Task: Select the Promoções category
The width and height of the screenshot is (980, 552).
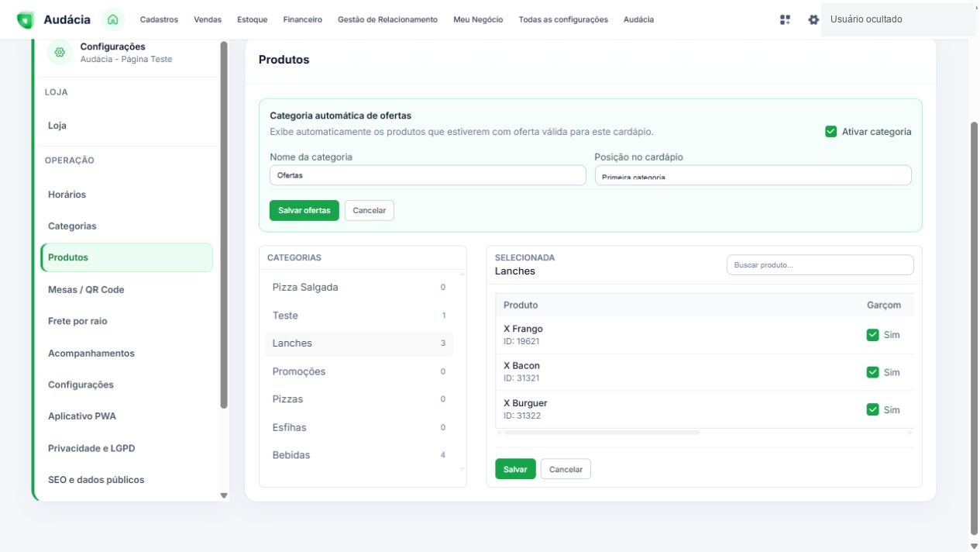Action: click(359, 371)
